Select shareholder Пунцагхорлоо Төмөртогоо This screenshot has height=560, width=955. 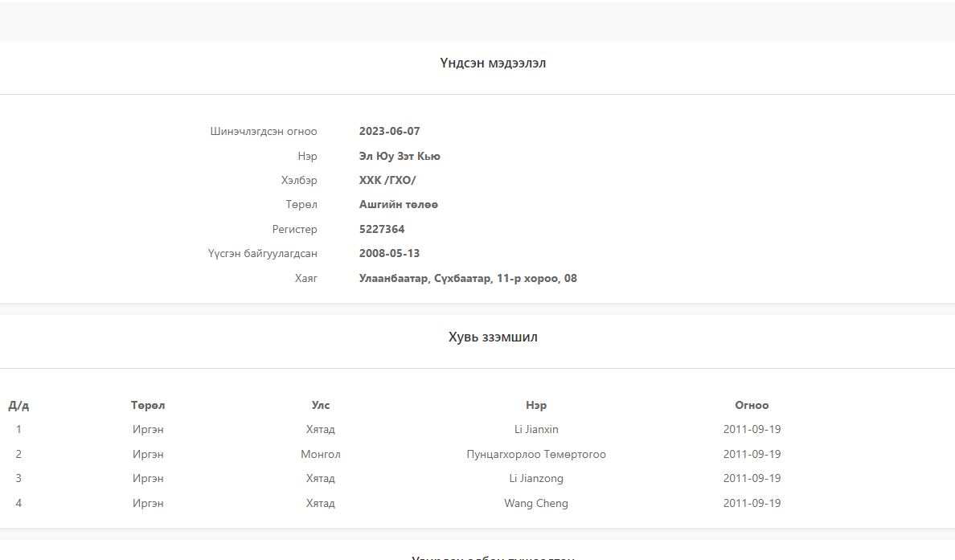536,454
